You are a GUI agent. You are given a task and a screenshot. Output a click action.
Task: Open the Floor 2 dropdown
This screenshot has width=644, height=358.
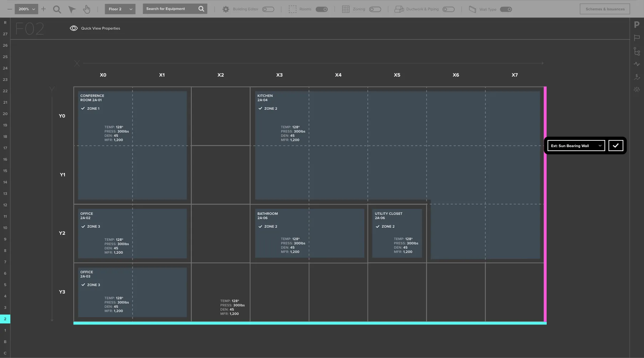click(120, 9)
